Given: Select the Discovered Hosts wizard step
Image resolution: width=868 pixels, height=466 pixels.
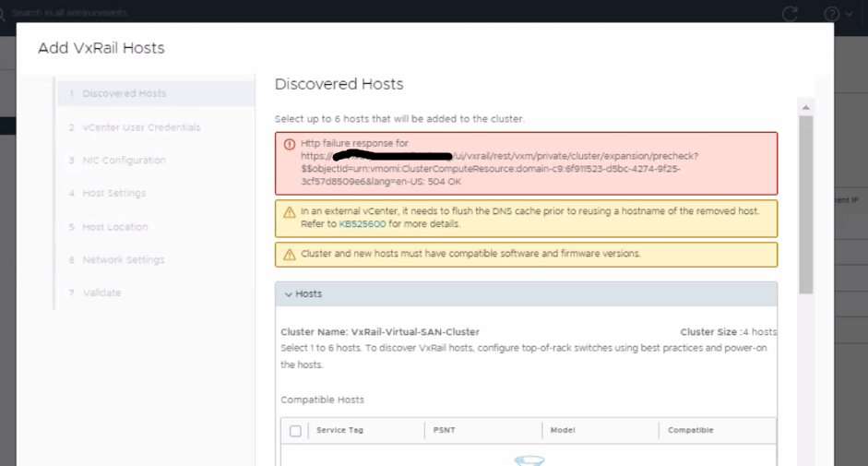Looking at the screenshot, I should coord(124,94).
